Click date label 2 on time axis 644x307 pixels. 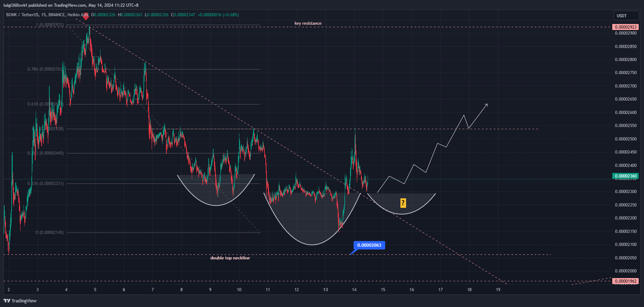pyautogui.click(x=9, y=290)
